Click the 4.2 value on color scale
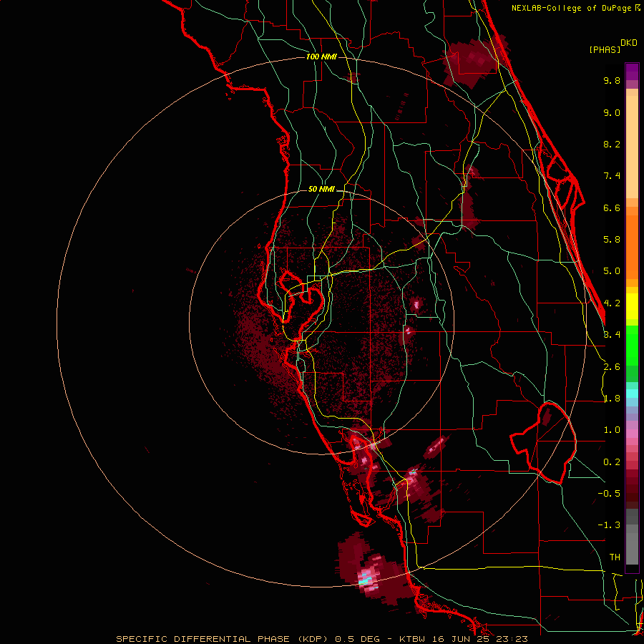The width and height of the screenshot is (644, 644). 612,303
